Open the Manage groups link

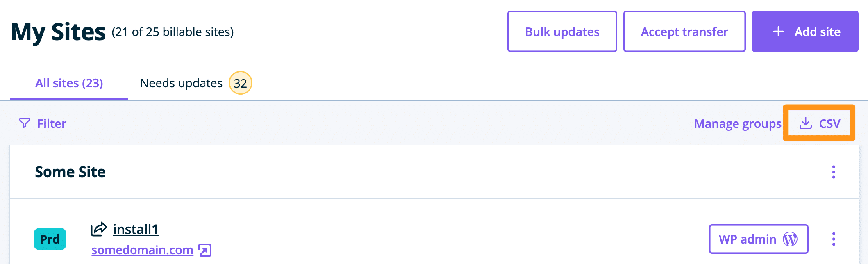click(x=738, y=123)
